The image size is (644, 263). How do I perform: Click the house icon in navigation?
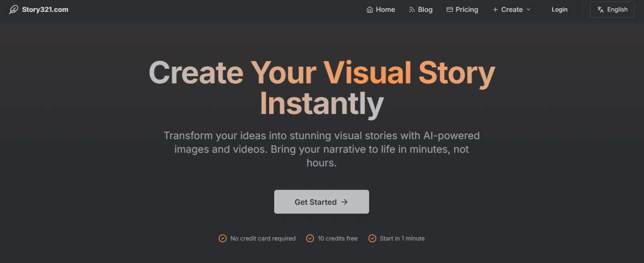click(x=370, y=9)
